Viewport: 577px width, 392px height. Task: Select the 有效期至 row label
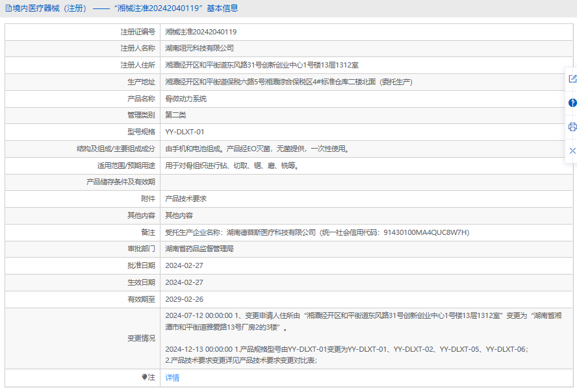pos(141,299)
